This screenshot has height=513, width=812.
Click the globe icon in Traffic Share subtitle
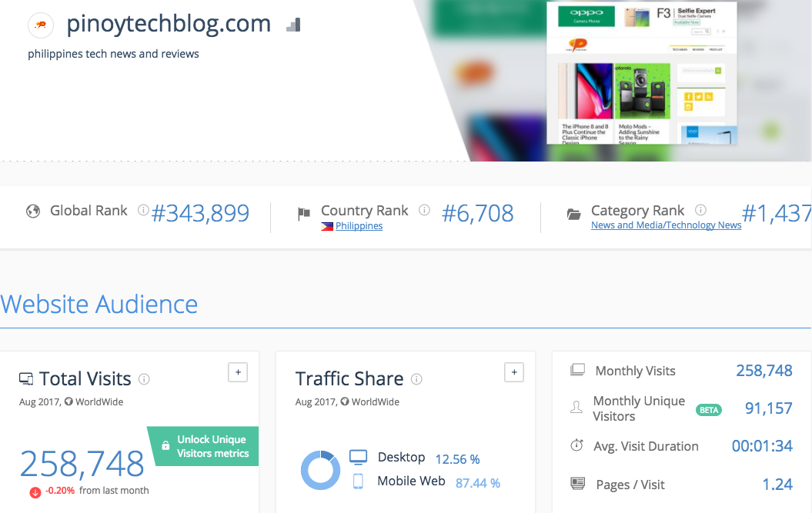pos(344,401)
